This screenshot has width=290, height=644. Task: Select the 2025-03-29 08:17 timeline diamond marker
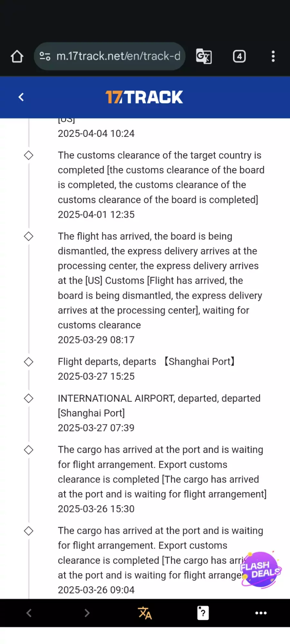click(x=29, y=236)
